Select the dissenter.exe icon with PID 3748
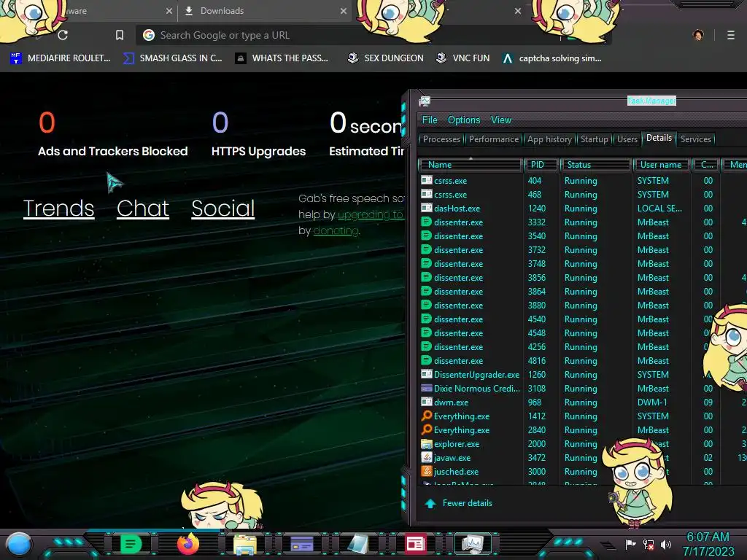Image resolution: width=747 pixels, height=560 pixels. pyautogui.click(x=426, y=263)
